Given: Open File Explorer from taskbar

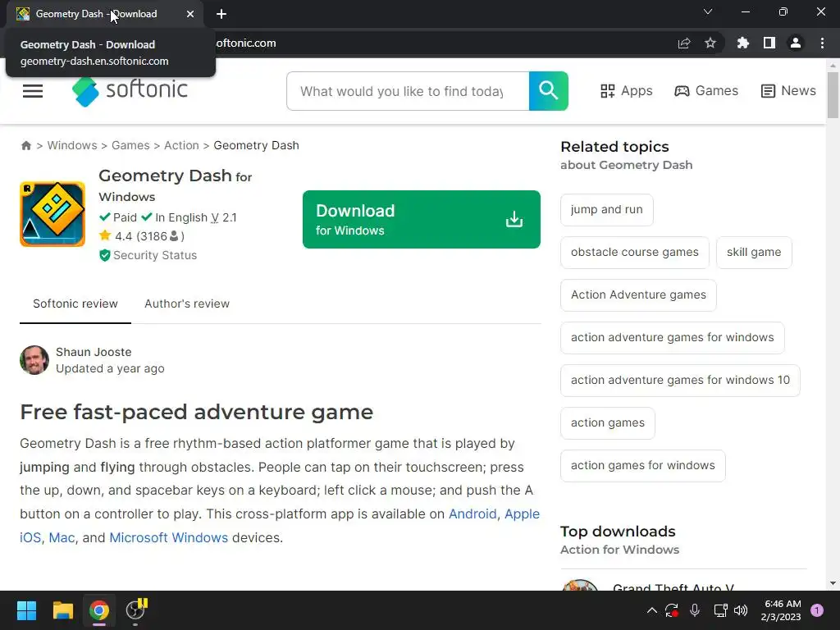Looking at the screenshot, I should click(x=62, y=610).
